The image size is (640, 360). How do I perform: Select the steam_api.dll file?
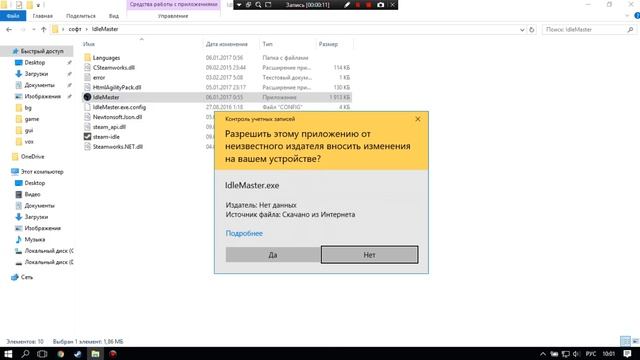click(109, 127)
